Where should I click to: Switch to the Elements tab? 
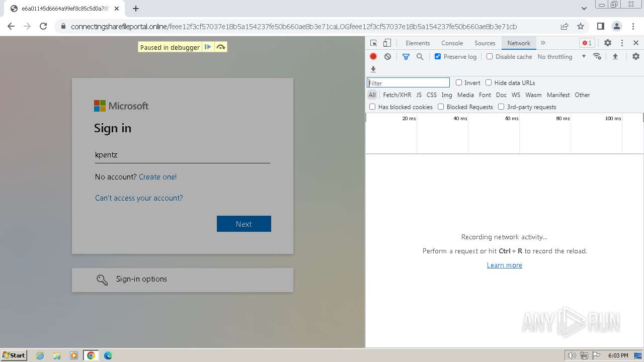tap(418, 43)
